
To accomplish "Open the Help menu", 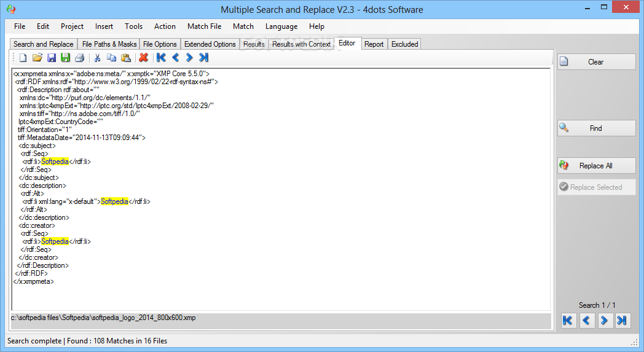I will coord(316,26).
